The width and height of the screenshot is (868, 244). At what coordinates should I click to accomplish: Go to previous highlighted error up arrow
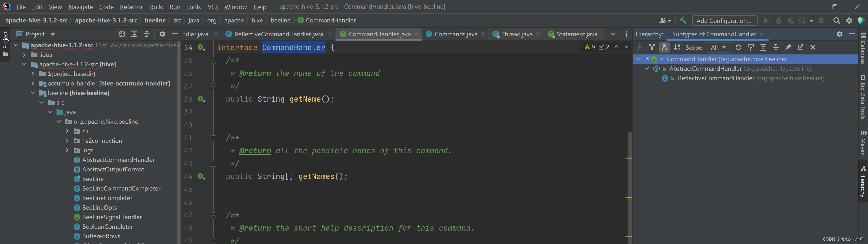(x=616, y=47)
